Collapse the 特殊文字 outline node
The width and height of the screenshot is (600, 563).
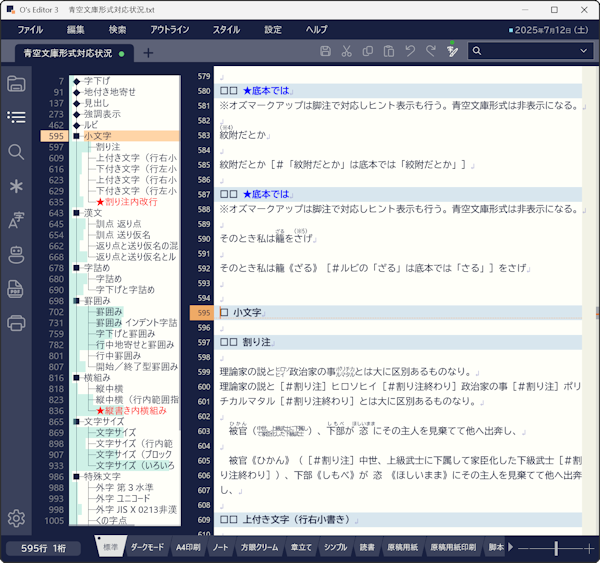77,477
